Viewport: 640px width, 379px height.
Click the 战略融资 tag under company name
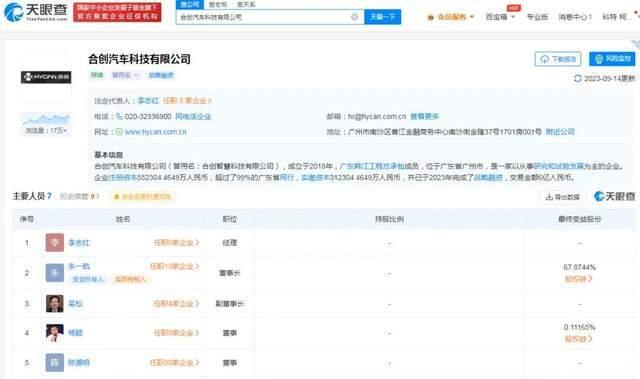(161, 75)
